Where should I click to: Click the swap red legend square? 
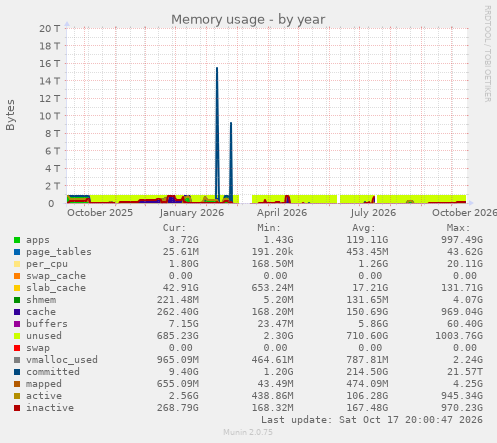17,348
